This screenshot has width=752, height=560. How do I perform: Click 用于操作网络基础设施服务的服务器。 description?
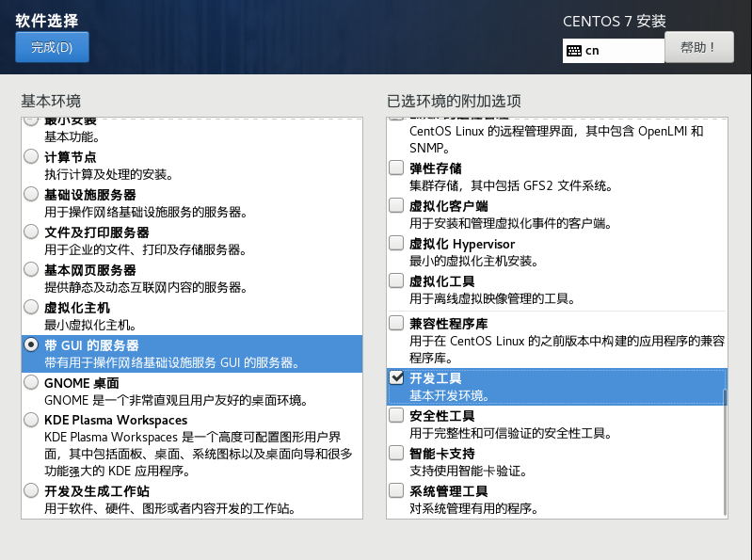(146, 213)
